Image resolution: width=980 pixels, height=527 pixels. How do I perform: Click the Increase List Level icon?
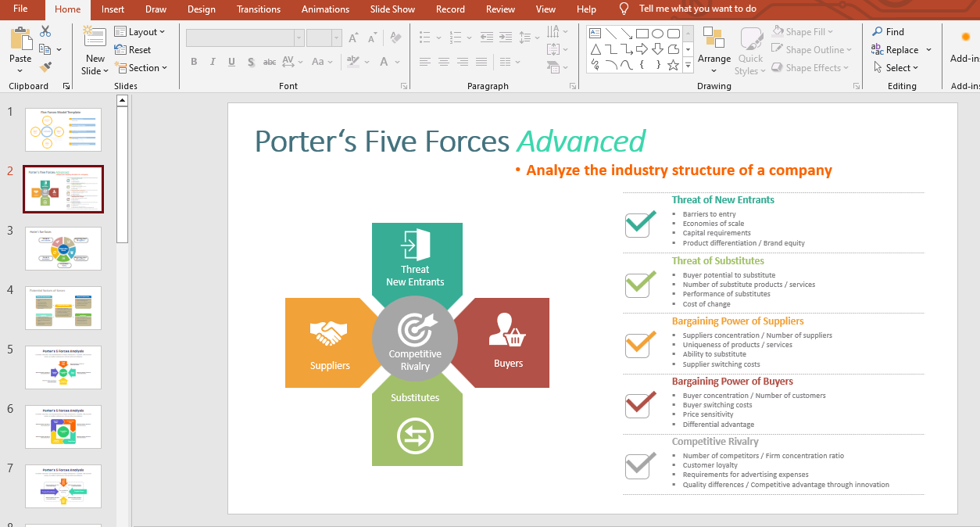point(506,37)
